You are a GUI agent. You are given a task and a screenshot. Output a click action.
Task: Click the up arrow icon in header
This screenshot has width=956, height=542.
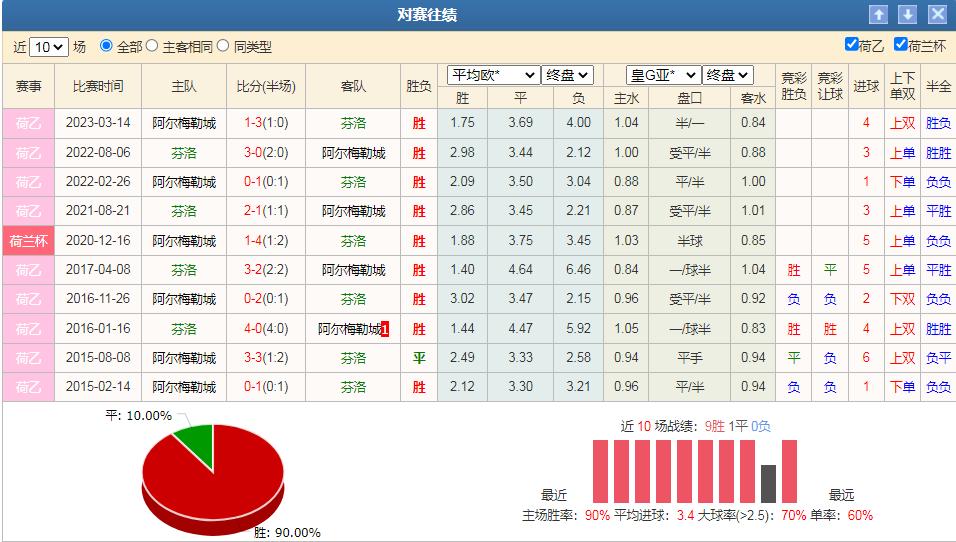tap(878, 15)
